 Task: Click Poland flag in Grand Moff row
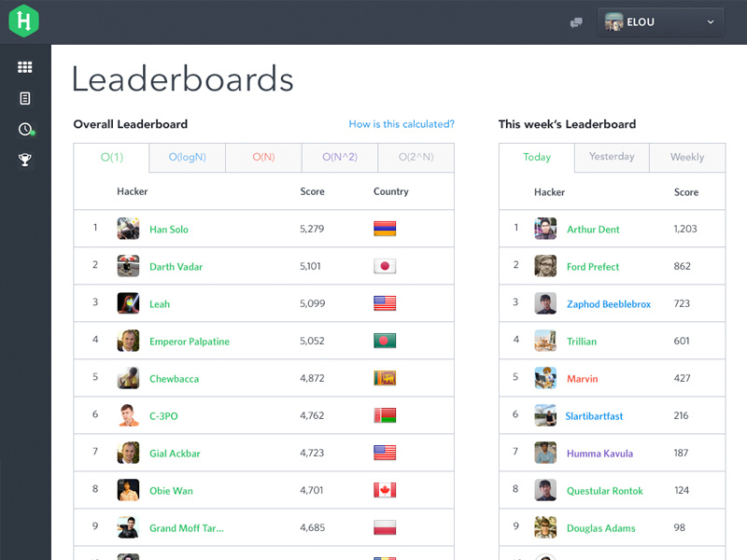tap(385, 527)
